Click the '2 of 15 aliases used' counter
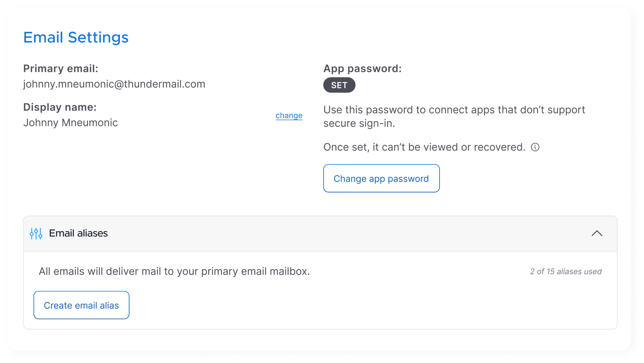Image resolution: width=644 pixels, height=363 pixels. (x=566, y=271)
